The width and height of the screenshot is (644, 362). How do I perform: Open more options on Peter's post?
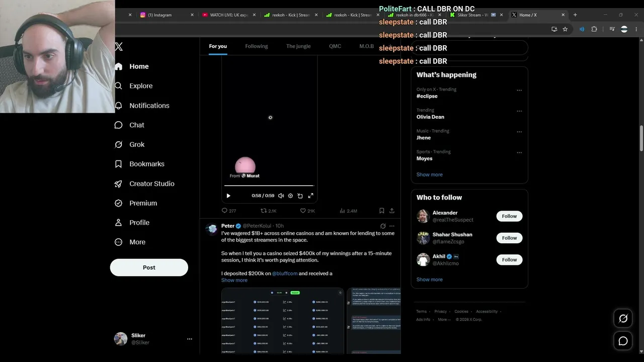(392, 226)
